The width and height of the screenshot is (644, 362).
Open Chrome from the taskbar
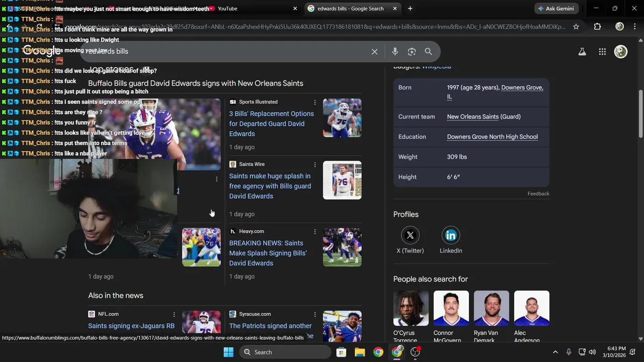(378, 352)
